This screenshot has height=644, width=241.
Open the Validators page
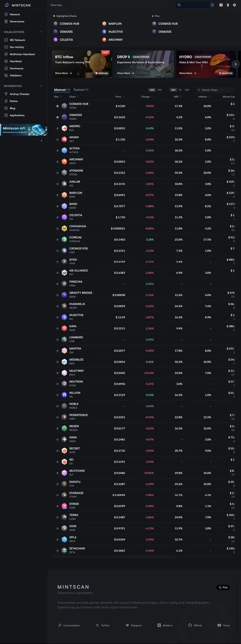coord(15,75)
